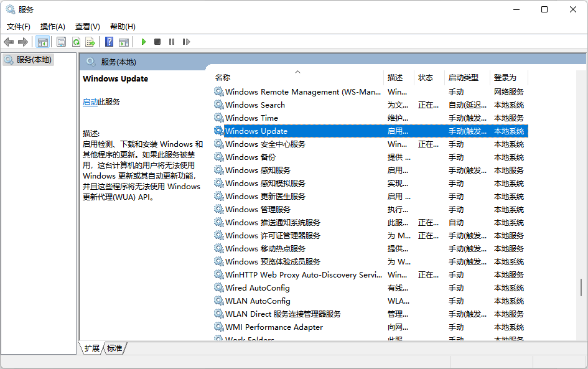Click the Stop Service icon on toolbar

[157, 42]
